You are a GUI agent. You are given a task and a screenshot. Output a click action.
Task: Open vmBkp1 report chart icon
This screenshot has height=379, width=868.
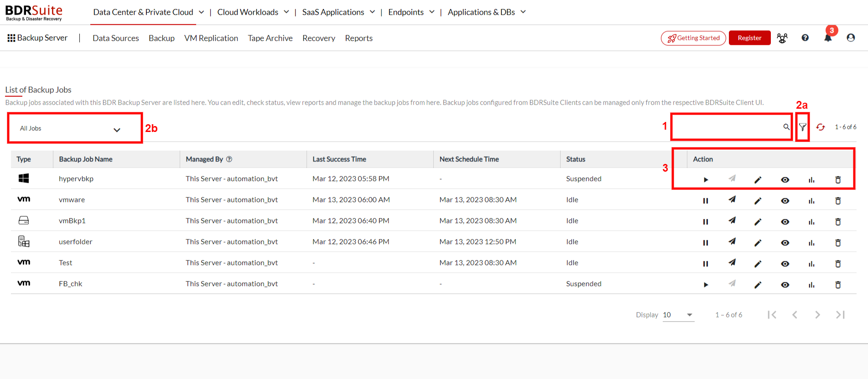(x=811, y=222)
